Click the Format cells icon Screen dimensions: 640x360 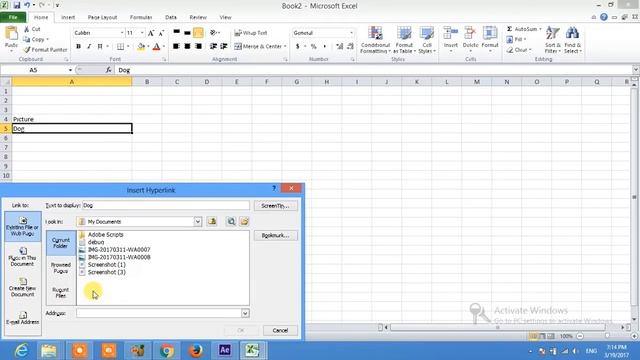[x=490, y=33]
